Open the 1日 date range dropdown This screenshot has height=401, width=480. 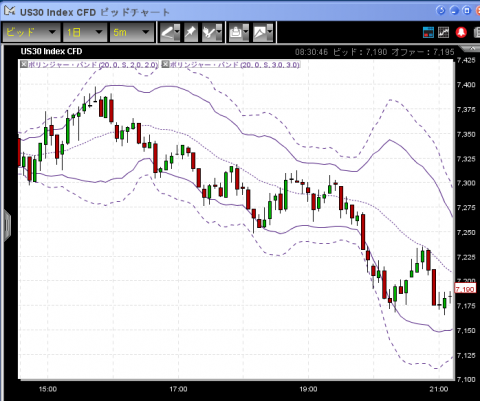(85, 32)
